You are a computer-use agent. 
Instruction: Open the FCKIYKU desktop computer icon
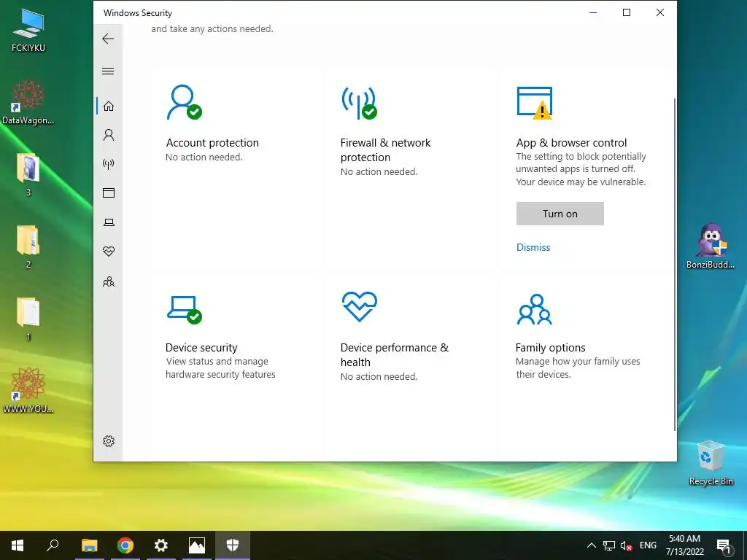(28, 30)
